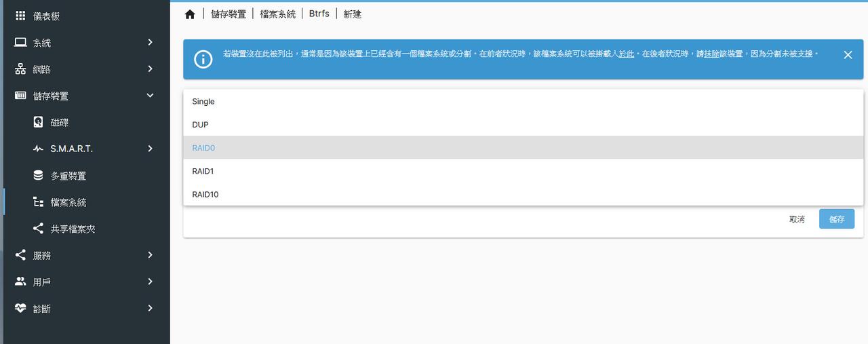This screenshot has width=868, height=344.
Task: Choose RAID10 from the list
Action: tap(523, 194)
